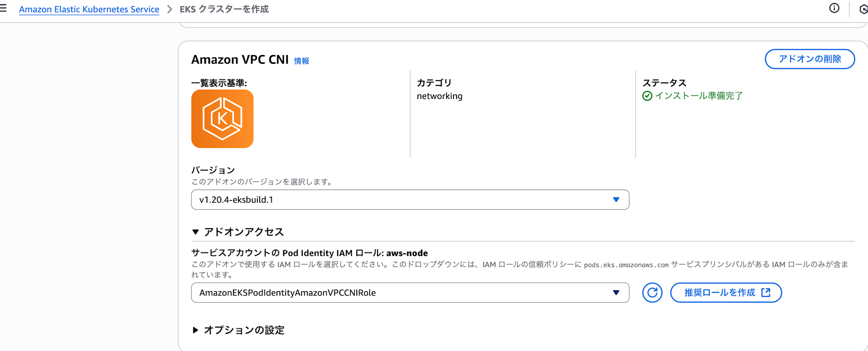Click the green install-ready check icon
The image size is (868, 351).
click(x=647, y=96)
